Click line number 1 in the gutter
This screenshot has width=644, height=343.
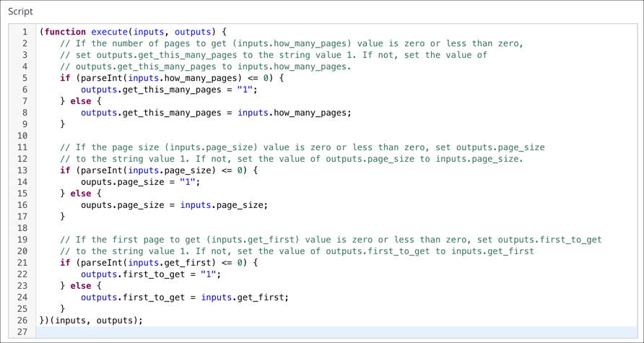tap(25, 32)
